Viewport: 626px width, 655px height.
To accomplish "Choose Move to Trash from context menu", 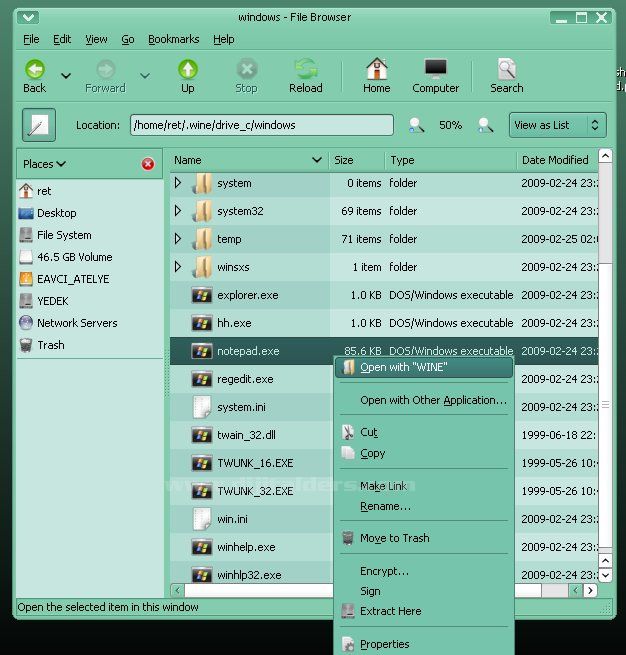I will click(394, 538).
